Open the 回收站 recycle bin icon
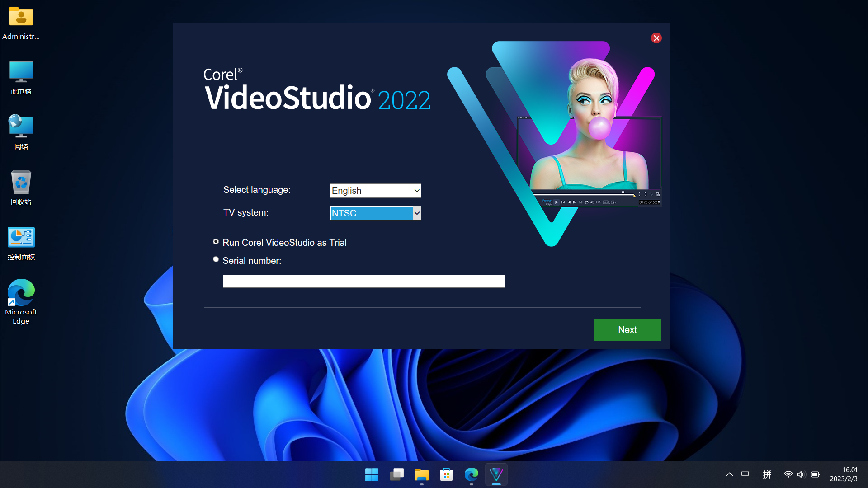The width and height of the screenshot is (868, 488). click(x=21, y=188)
